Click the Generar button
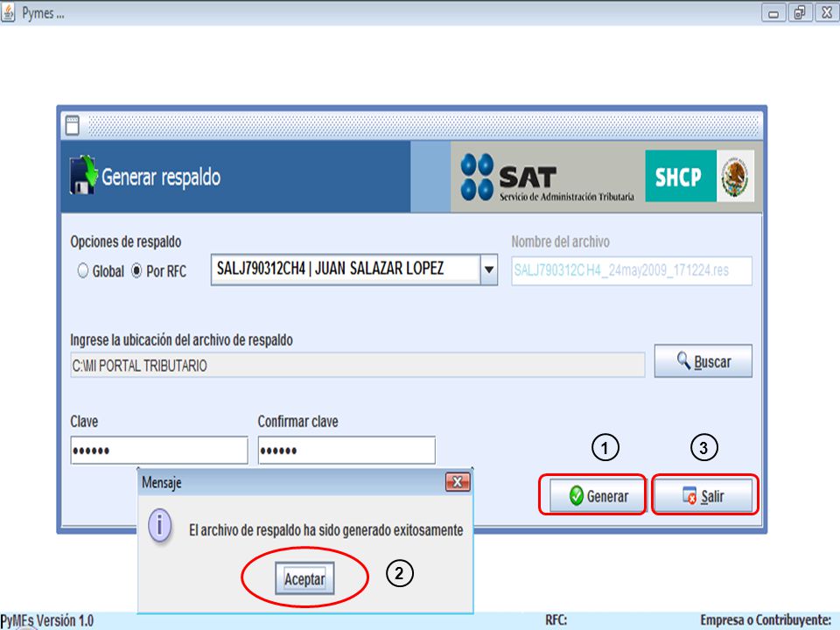Image resolution: width=840 pixels, height=630 pixels. (x=598, y=496)
